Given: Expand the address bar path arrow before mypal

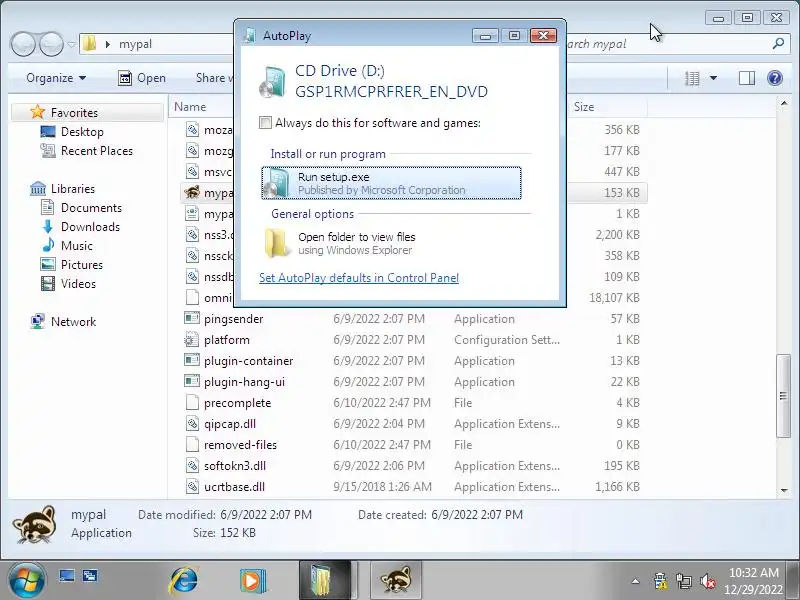Looking at the screenshot, I should pos(108,44).
